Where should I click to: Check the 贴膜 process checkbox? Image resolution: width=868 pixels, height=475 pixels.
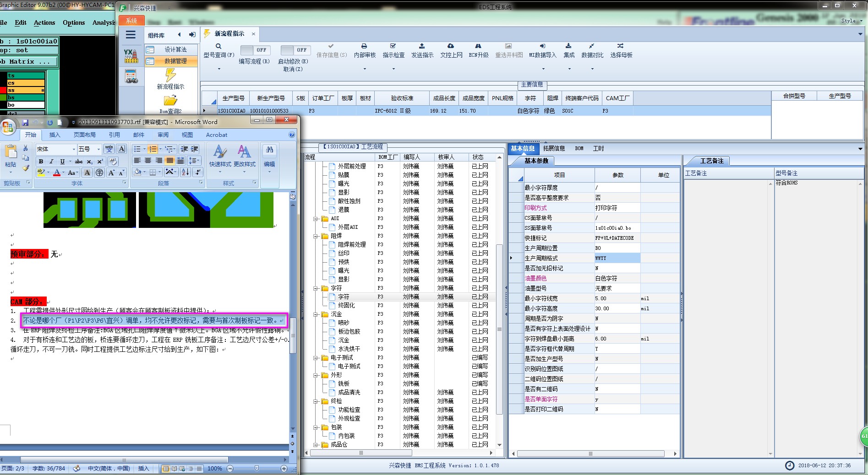coord(332,175)
